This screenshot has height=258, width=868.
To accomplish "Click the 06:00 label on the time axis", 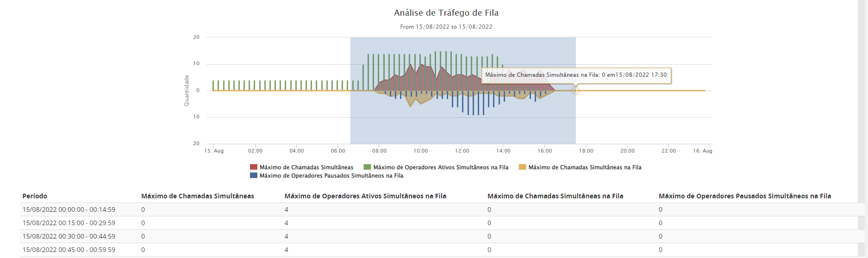I will pyautogui.click(x=338, y=151).
